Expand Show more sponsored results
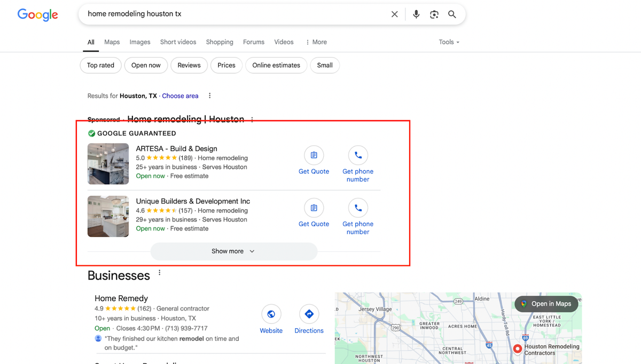The image size is (641, 364). pos(233,251)
